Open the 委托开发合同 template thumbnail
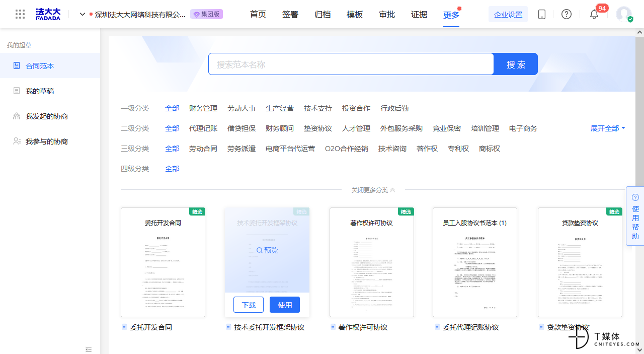This screenshot has width=644, height=354. [163, 262]
